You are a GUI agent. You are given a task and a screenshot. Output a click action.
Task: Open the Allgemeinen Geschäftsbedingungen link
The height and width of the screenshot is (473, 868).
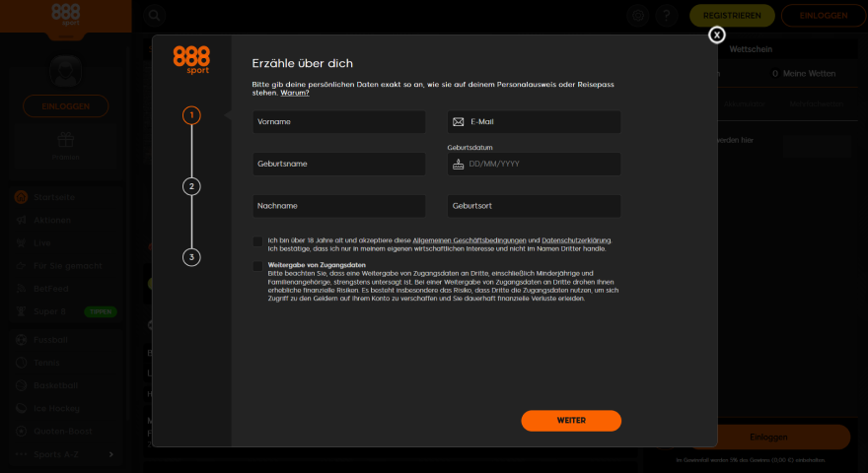point(470,240)
